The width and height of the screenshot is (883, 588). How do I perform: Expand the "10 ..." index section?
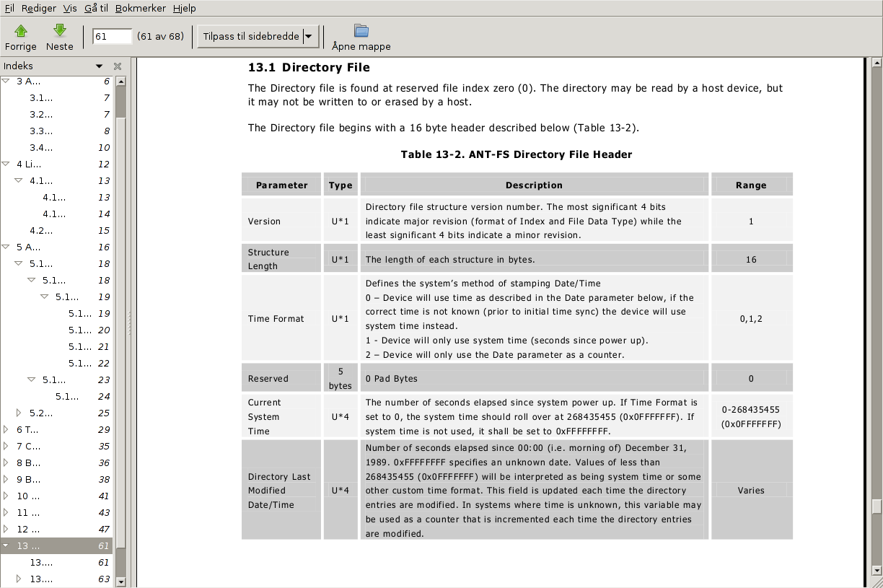click(6, 496)
